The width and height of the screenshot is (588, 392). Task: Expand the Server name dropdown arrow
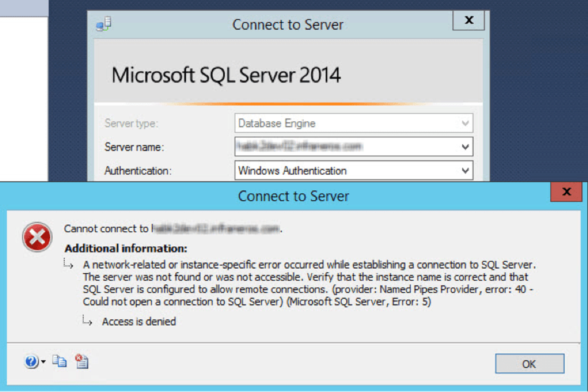pyautogui.click(x=465, y=147)
